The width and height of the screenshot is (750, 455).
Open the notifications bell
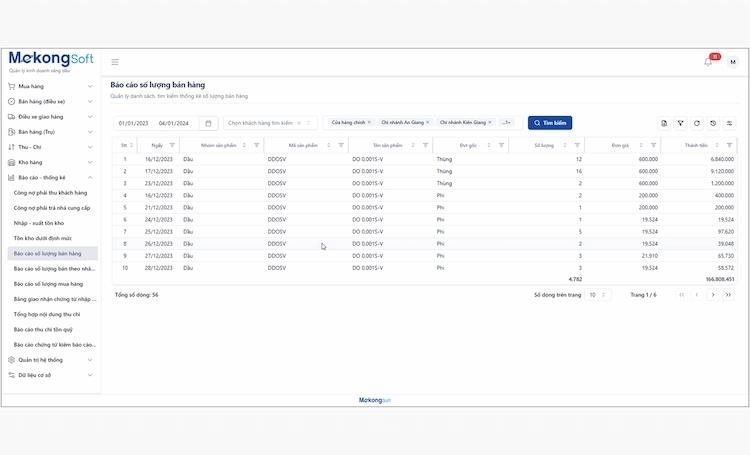tap(708, 62)
